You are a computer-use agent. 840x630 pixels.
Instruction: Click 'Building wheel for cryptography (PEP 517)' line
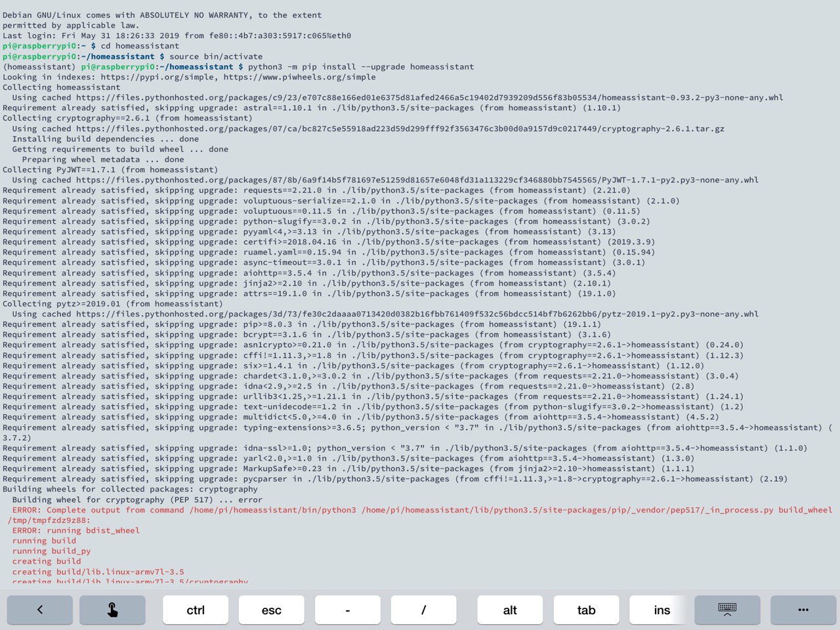point(137,499)
